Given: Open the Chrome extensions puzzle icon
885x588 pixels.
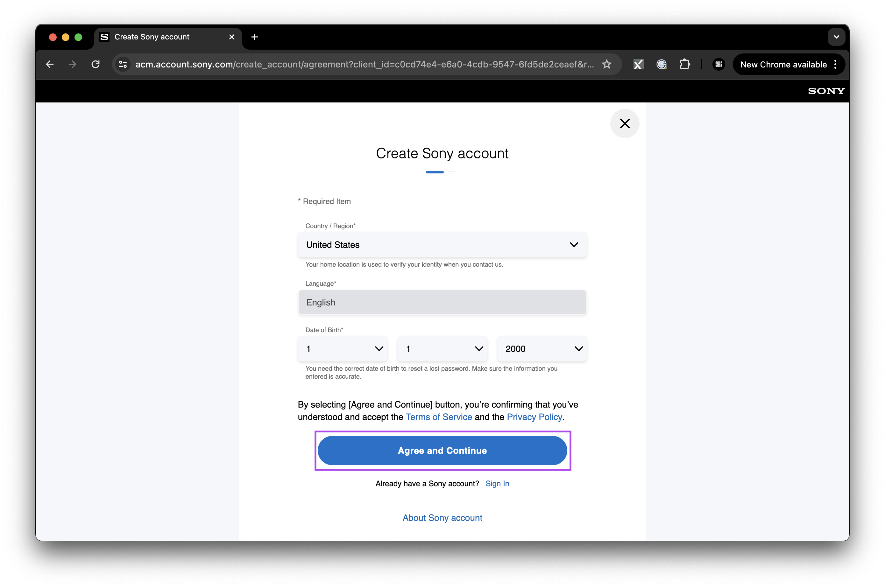Looking at the screenshot, I should [685, 64].
